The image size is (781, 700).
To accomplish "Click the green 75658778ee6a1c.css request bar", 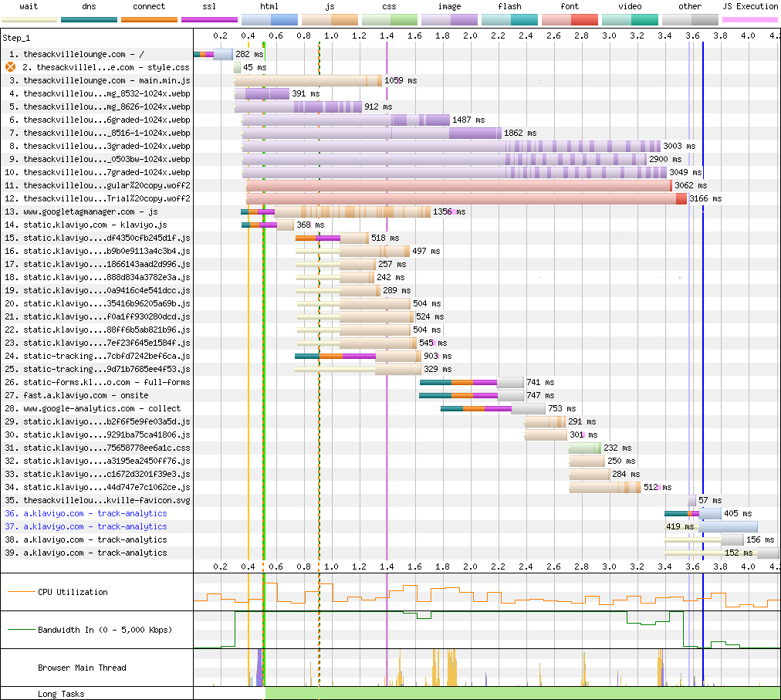I will point(585,448).
